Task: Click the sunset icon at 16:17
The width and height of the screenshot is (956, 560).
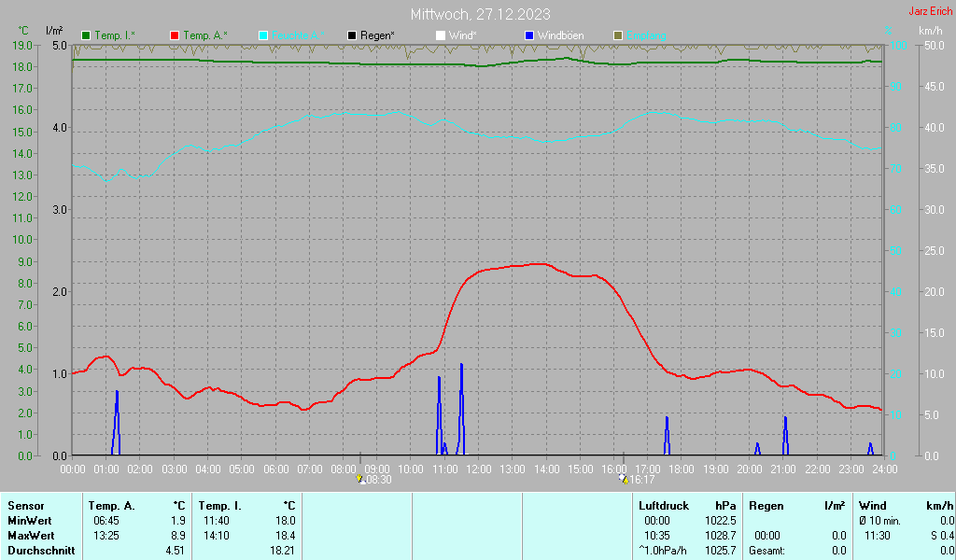Action: pos(623,479)
